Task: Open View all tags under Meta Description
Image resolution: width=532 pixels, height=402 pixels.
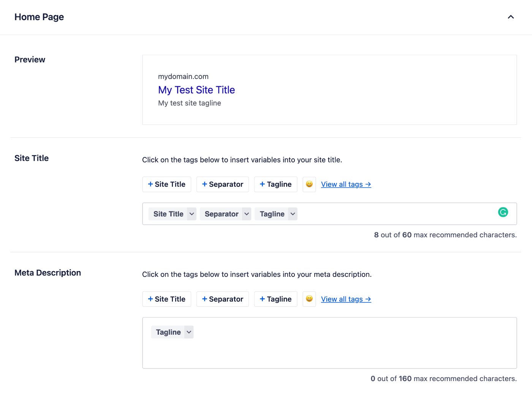Action: point(346,299)
